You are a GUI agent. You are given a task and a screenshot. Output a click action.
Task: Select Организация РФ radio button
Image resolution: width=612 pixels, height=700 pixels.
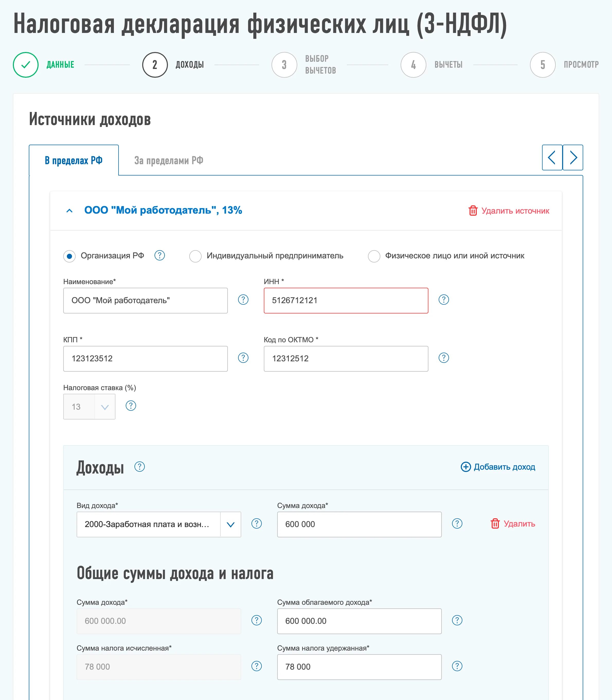point(69,256)
